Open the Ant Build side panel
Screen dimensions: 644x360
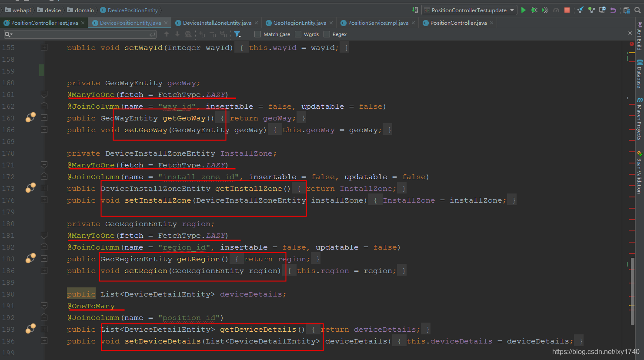(639, 37)
